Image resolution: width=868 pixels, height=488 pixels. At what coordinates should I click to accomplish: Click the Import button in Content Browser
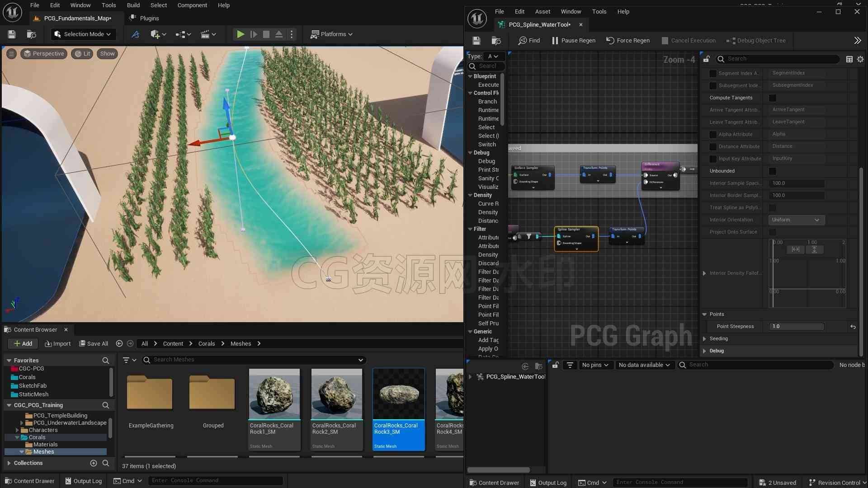click(x=58, y=344)
